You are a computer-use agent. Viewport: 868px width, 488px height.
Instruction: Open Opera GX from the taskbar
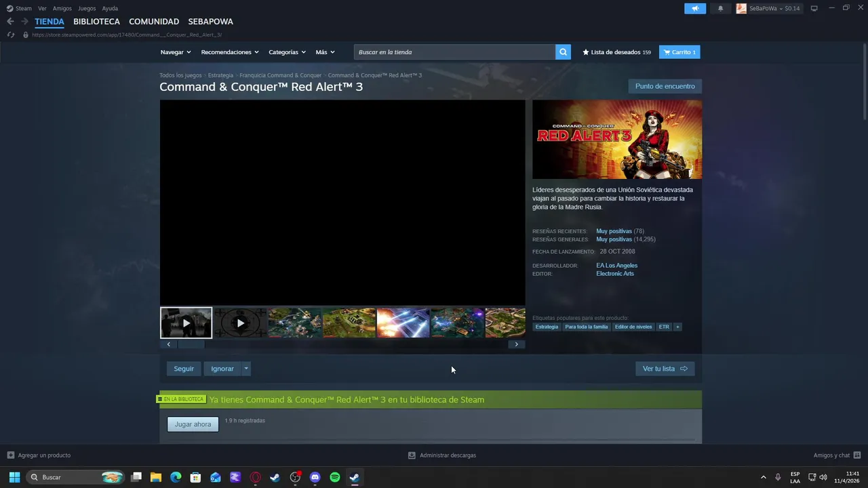pos(256,477)
